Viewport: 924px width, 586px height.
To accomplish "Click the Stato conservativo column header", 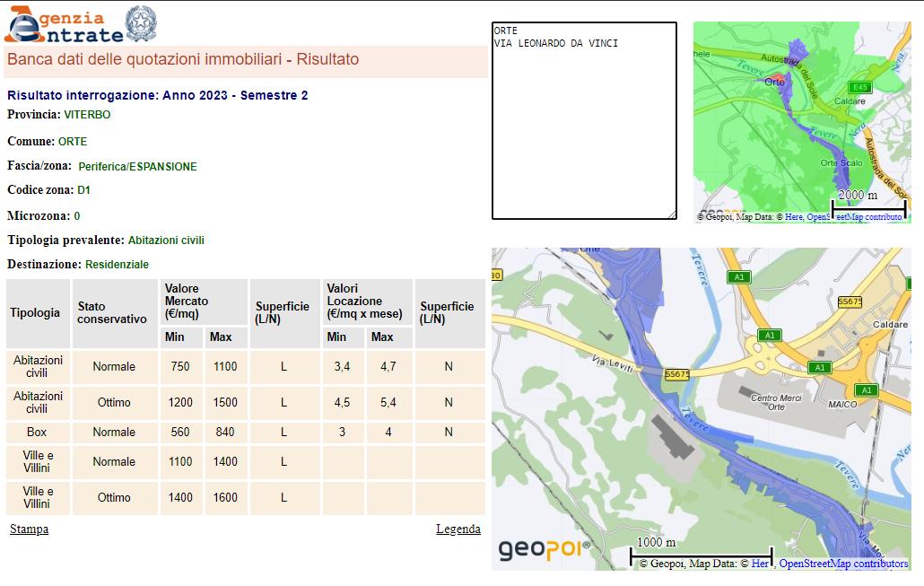I will pos(114,313).
